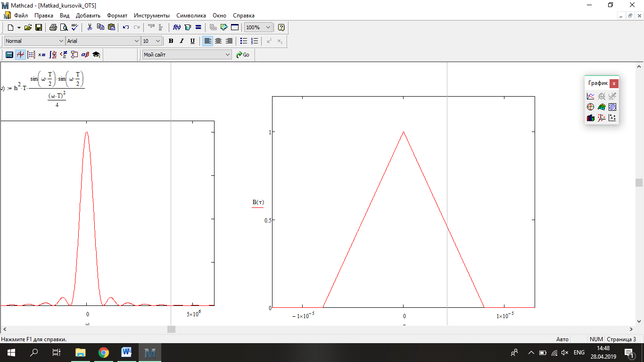Insert a 3D surface plot

pyautogui.click(x=601, y=107)
